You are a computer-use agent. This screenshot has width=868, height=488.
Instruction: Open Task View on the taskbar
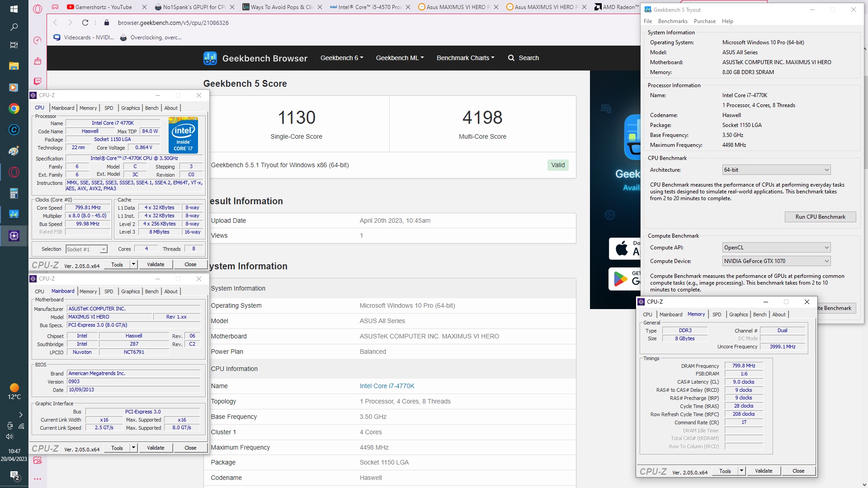tap(14, 45)
